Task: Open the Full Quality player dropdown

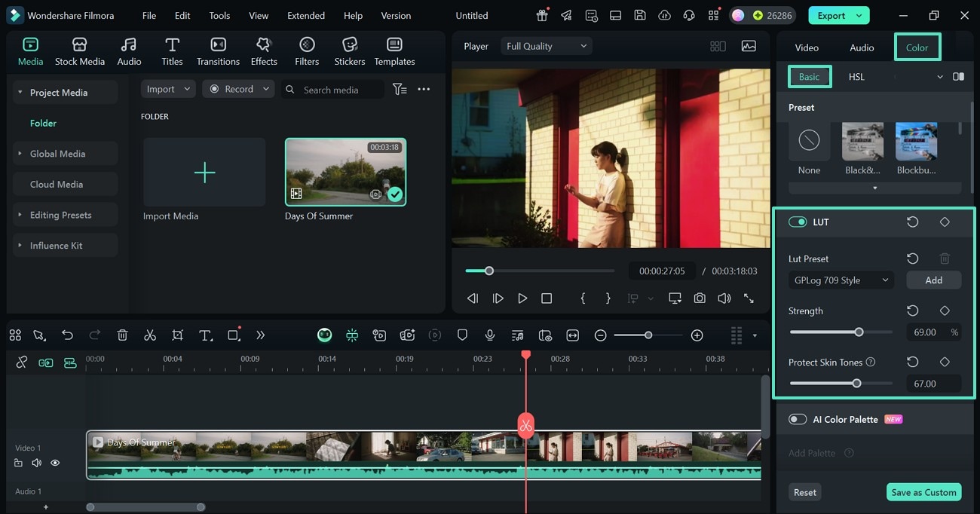Action: pos(546,46)
